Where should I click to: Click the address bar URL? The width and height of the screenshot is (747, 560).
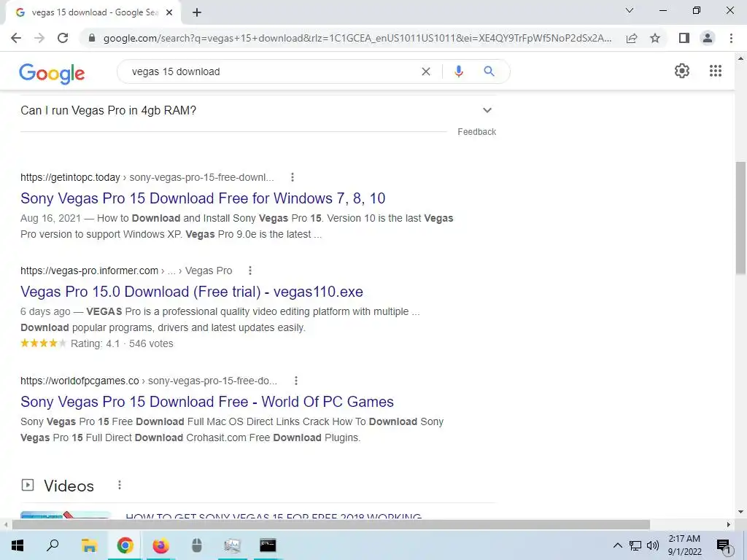click(x=357, y=38)
